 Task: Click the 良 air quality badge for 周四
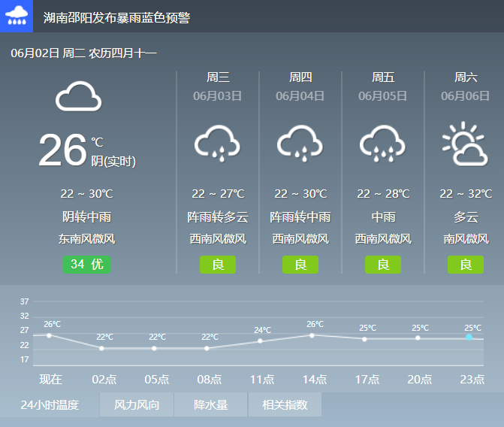click(x=300, y=265)
